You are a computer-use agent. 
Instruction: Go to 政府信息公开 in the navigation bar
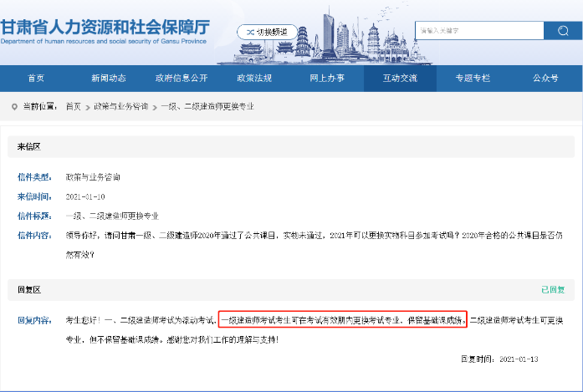(182, 78)
